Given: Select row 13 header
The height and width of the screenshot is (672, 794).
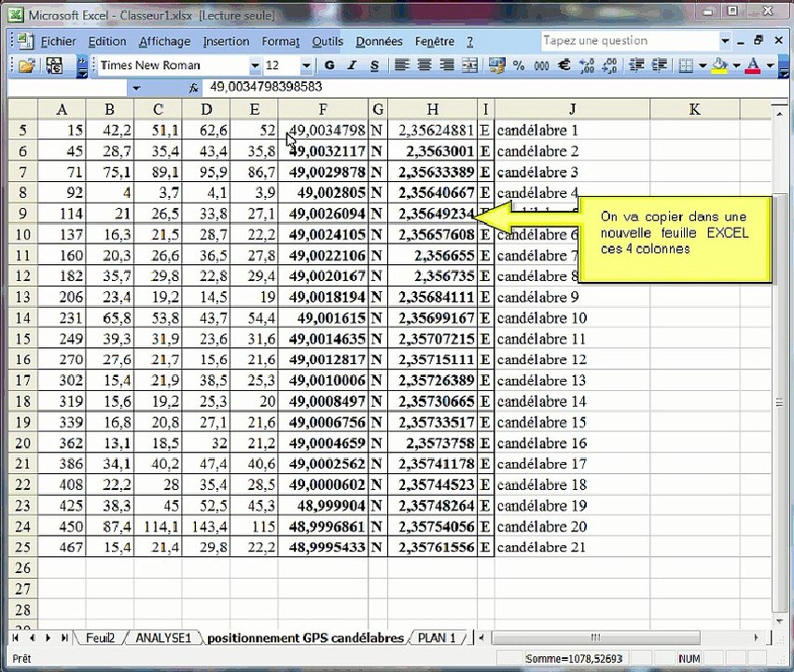Looking at the screenshot, I should (22, 297).
